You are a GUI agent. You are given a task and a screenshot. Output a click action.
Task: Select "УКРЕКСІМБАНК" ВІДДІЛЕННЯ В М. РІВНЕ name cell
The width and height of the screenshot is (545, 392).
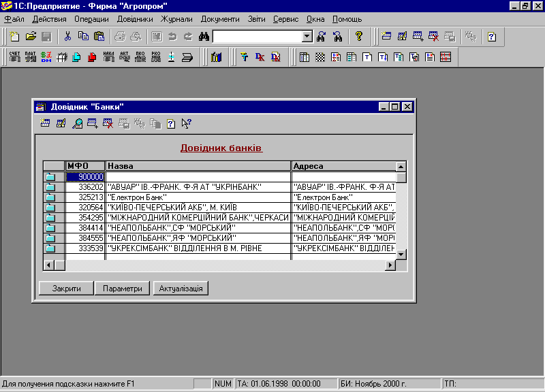198,248
